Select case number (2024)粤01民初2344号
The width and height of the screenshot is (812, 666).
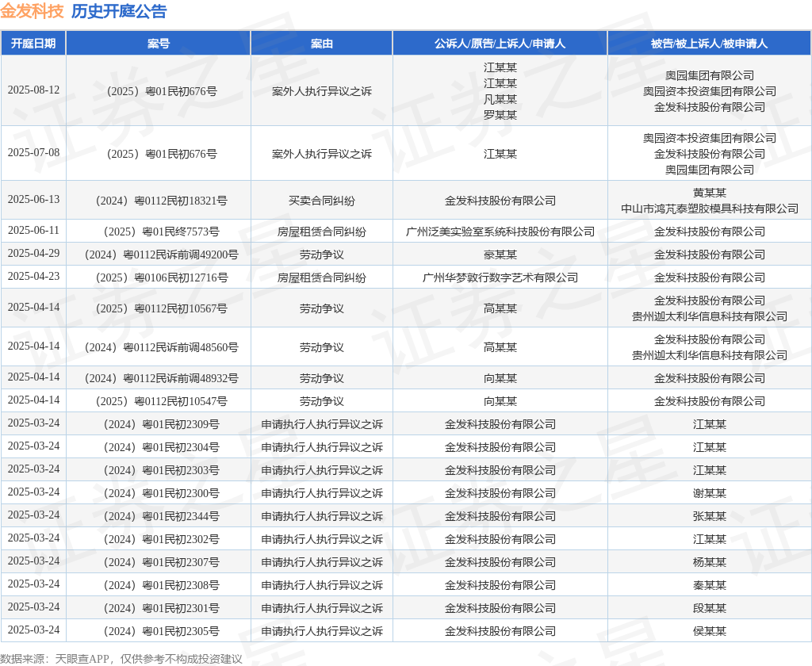(x=162, y=516)
